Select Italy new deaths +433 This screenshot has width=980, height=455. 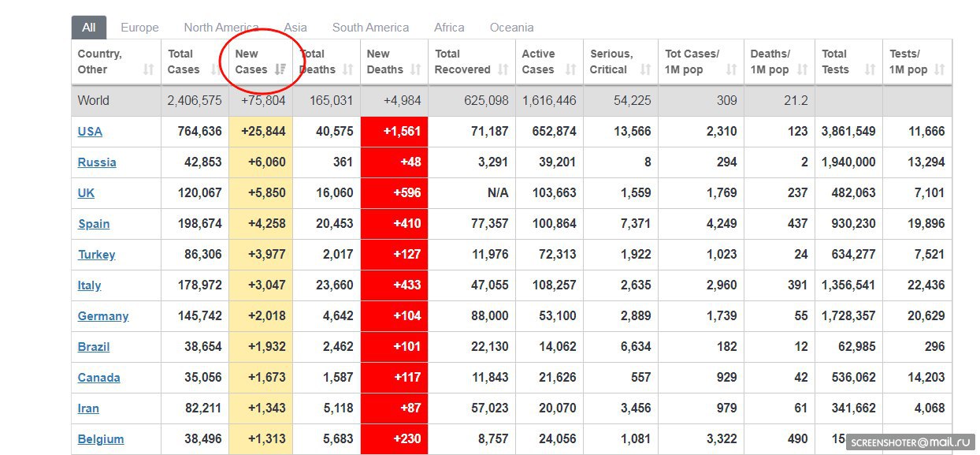click(394, 285)
